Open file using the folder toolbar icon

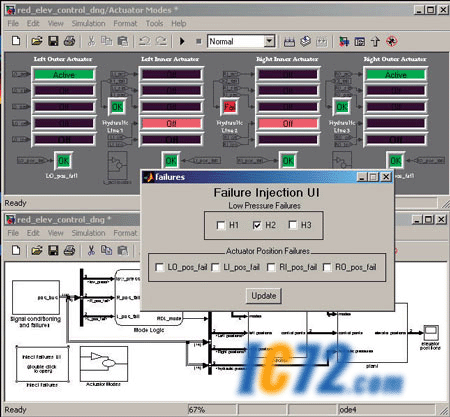point(37,41)
